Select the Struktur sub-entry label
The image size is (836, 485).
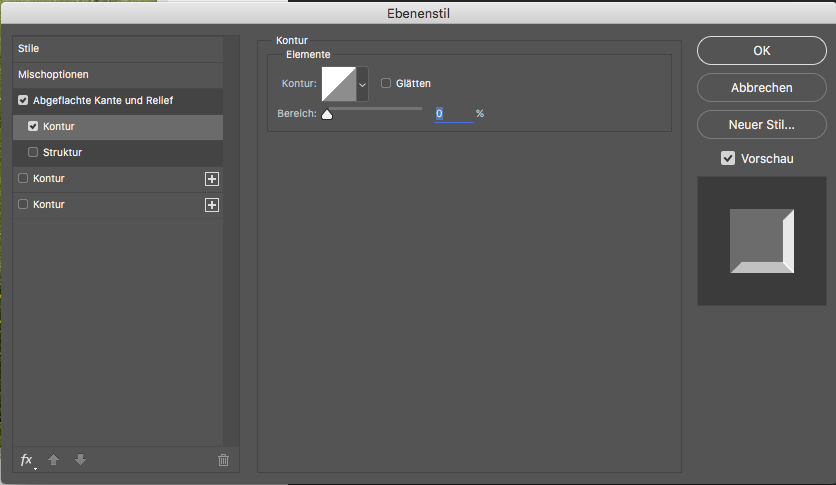[62, 152]
